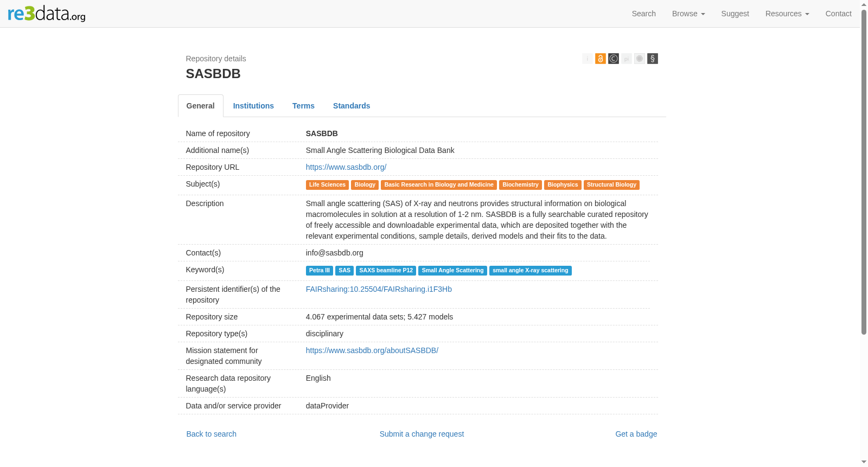Image resolution: width=868 pixels, height=467 pixels.
Task: Click 'Small Angle Scattering Biological Data Bank' text
Action: (x=380, y=150)
